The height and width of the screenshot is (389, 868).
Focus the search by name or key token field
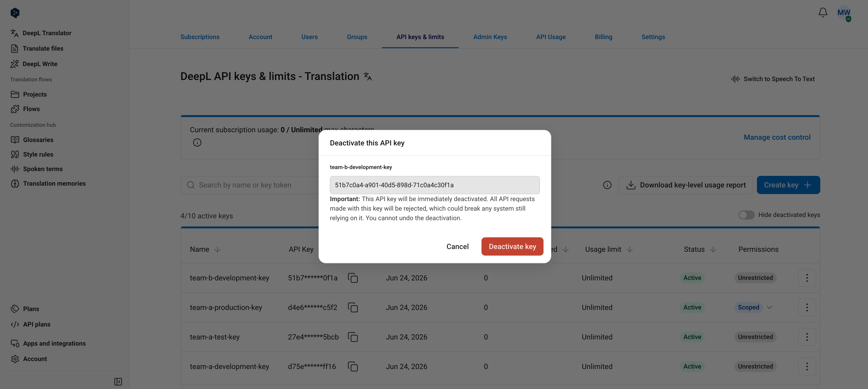tap(250, 185)
